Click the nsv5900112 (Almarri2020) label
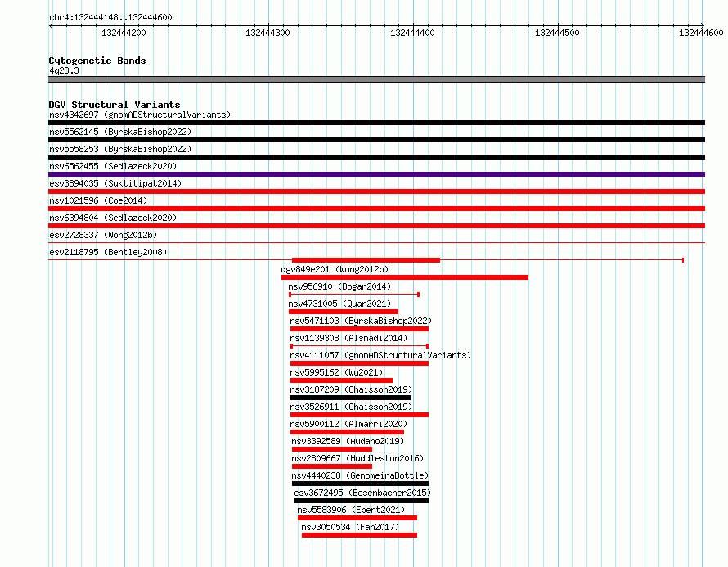Image resolution: width=728 pixels, height=567 pixels. 348,424
